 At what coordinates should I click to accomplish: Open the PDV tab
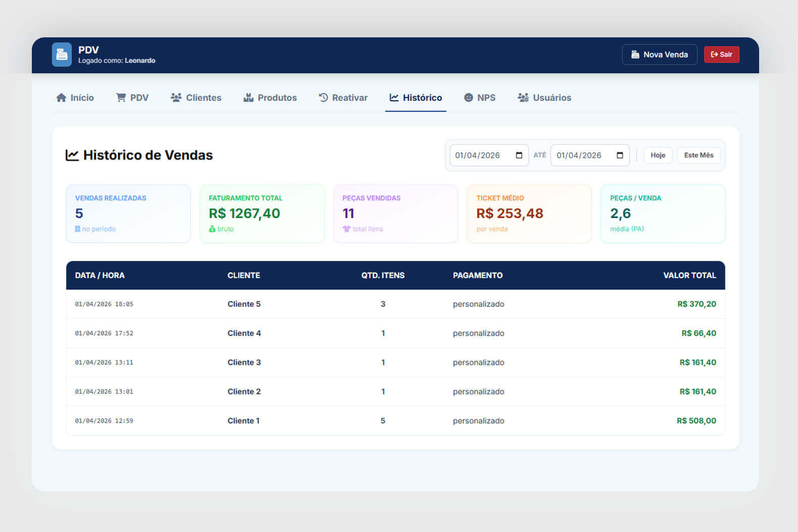tap(132, 97)
